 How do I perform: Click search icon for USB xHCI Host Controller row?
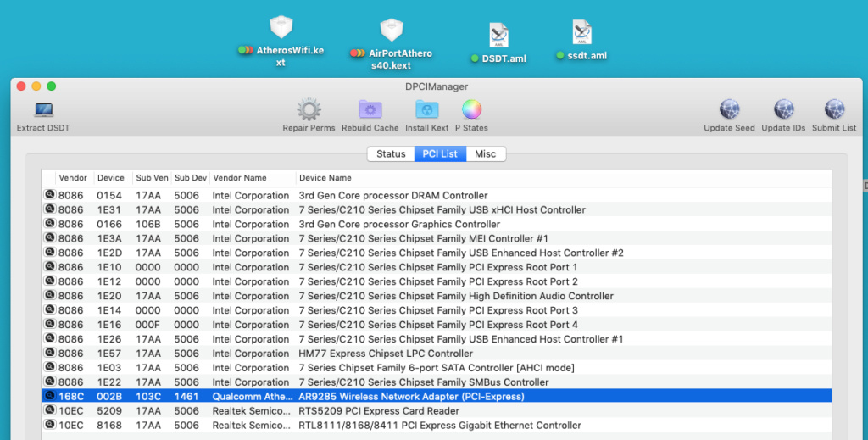[50, 209]
